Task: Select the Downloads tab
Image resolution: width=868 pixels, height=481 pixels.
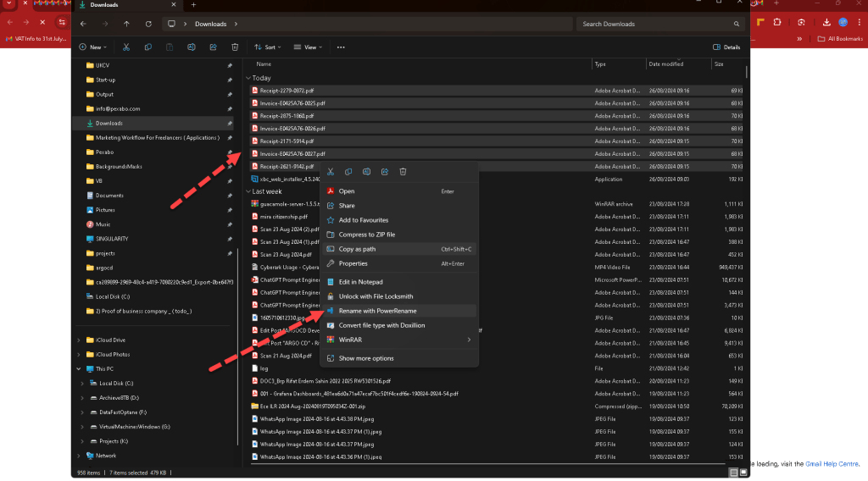Action: (x=127, y=5)
